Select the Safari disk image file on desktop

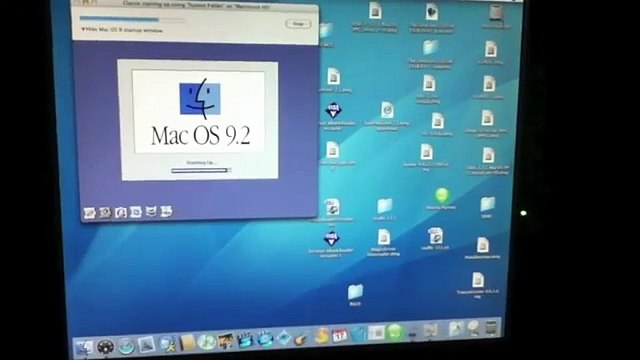pyautogui.click(x=387, y=110)
